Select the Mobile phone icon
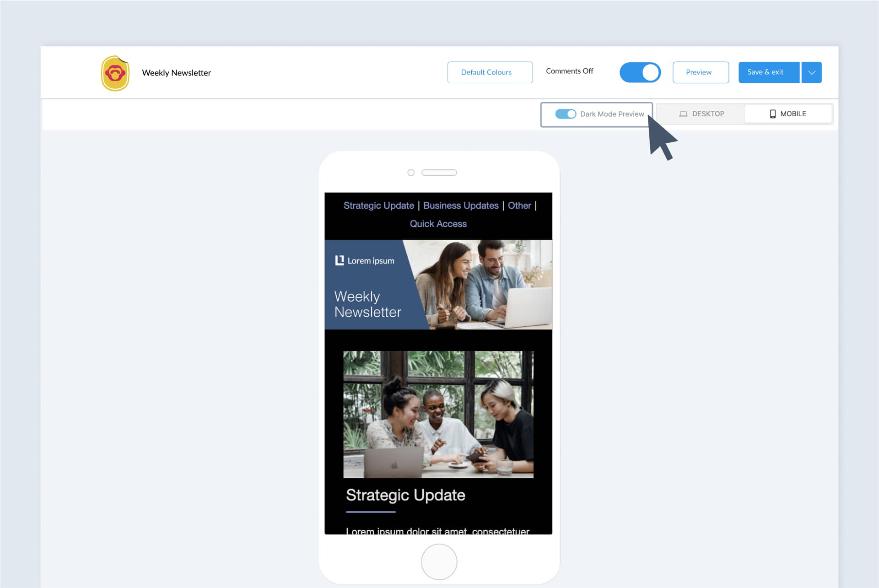Viewport: 879px width, 588px height. click(772, 113)
